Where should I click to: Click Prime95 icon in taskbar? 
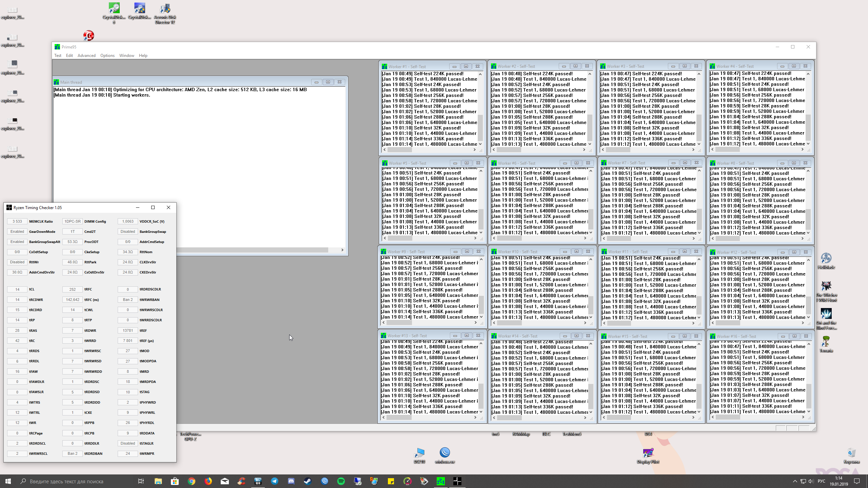tap(440, 481)
